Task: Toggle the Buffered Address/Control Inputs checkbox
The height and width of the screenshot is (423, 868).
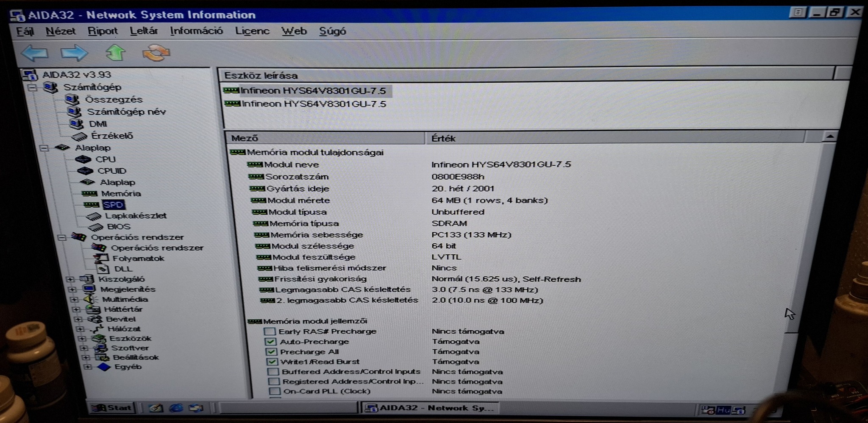Action: point(273,372)
